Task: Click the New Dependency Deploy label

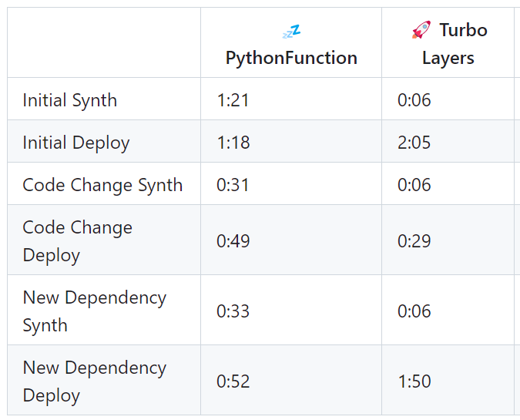Action: 94,381
